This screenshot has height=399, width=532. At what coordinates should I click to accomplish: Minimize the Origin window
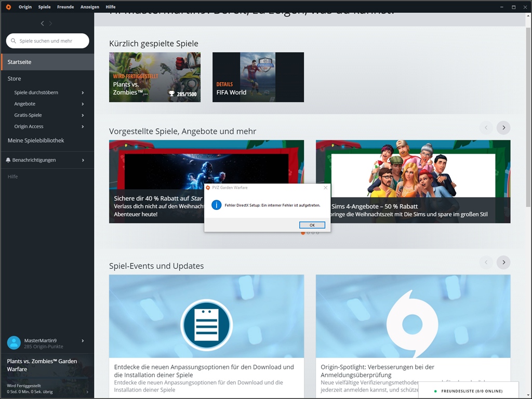click(x=501, y=7)
